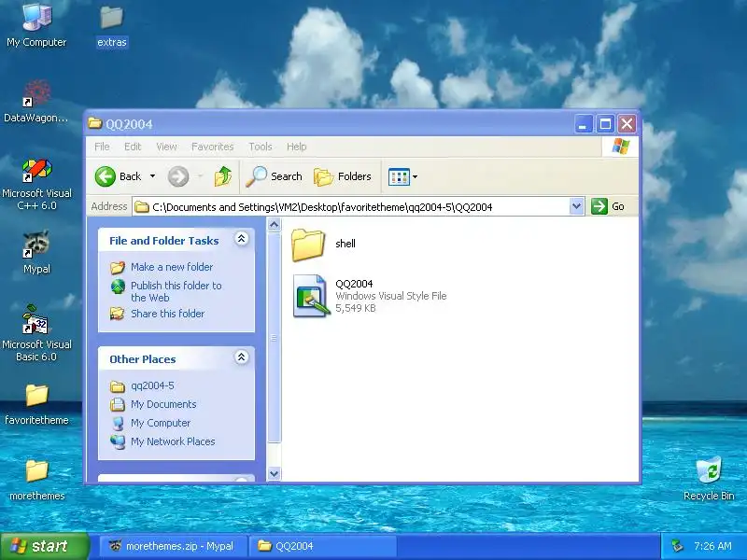Maximize the QQ2004 window
Viewport: 747px width, 560px height.
pyautogui.click(x=605, y=124)
